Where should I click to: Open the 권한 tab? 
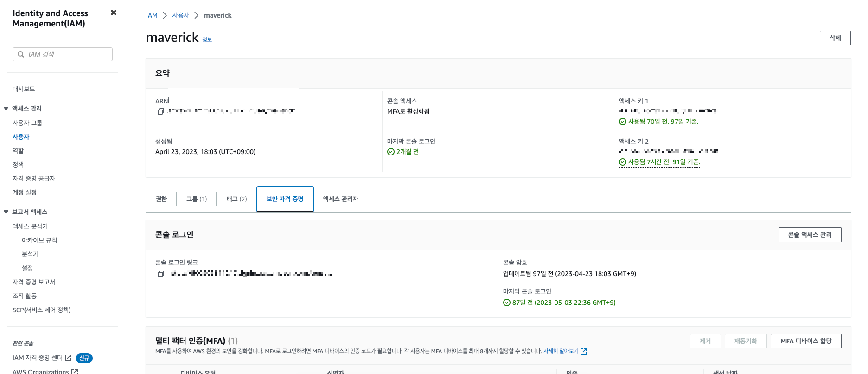click(x=161, y=199)
